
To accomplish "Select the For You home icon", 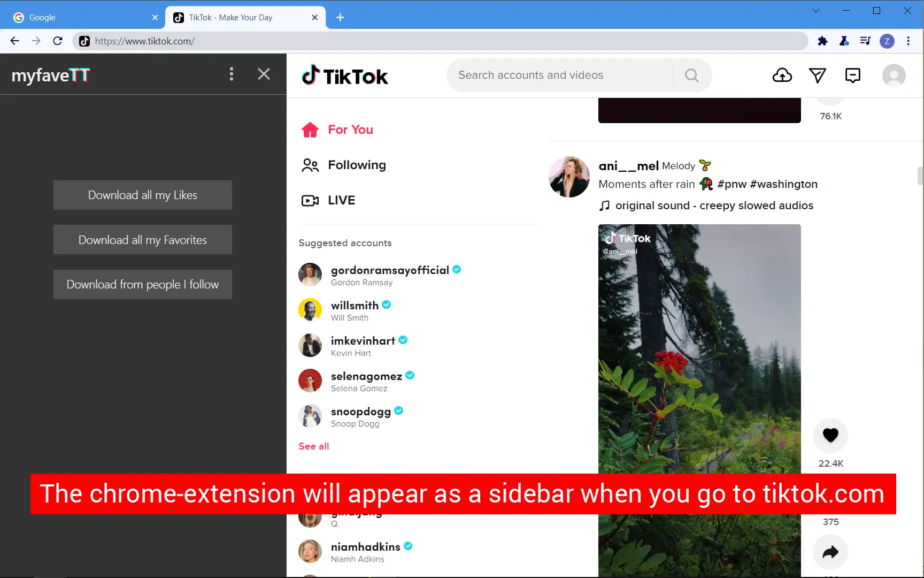I will click(x=310, y=130).
